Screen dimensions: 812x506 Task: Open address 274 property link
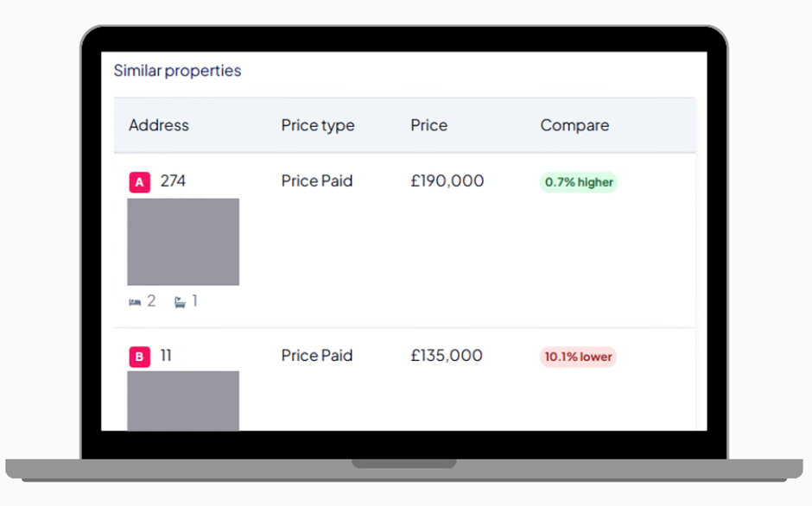pos(173,181)
